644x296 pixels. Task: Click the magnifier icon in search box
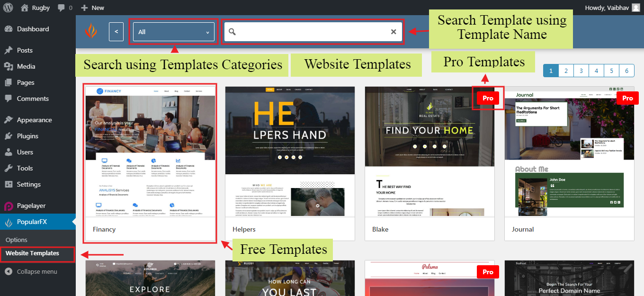click(x=232, y=32)
